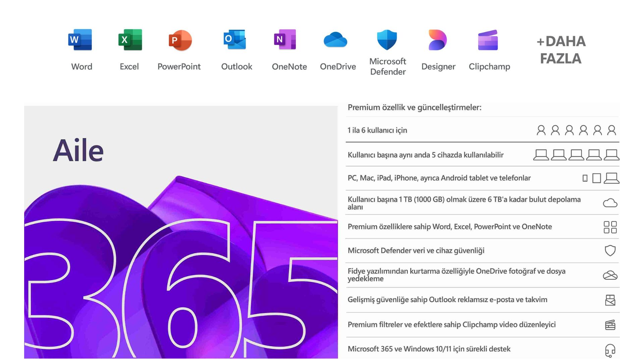Click the Outlook app icon
The height and width of the screenshot is (362, 644).
click(235, 40)
